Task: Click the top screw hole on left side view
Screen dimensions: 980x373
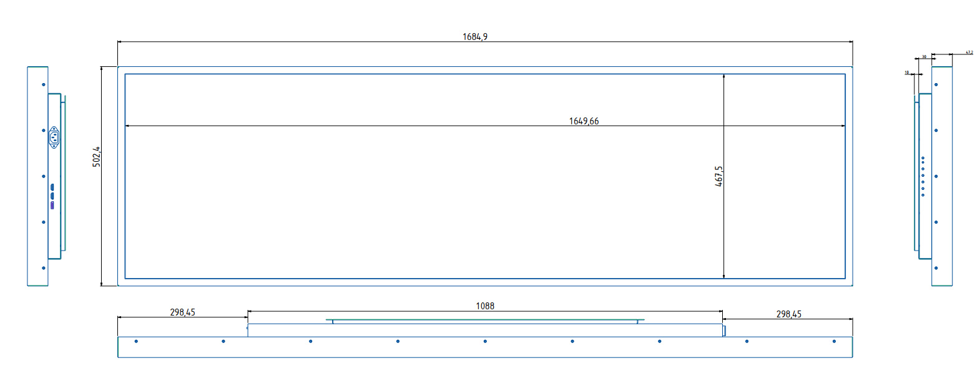Action: pos(44,84)
